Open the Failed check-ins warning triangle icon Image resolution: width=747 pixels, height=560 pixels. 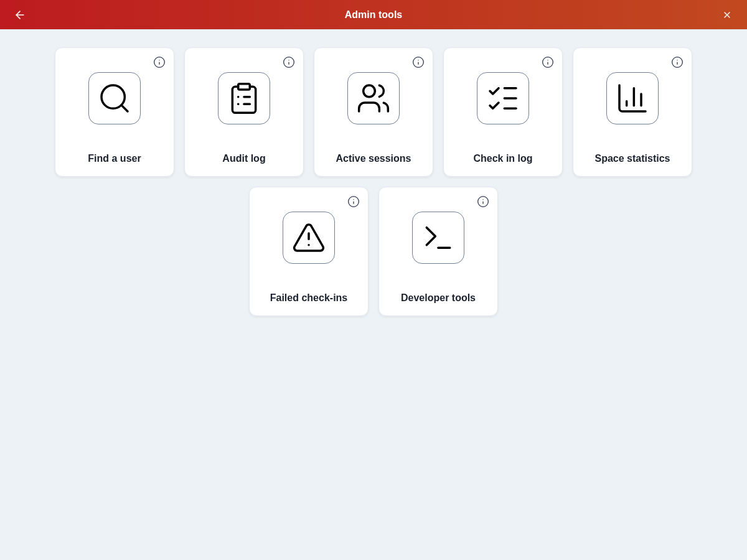(x=309, y=238)
